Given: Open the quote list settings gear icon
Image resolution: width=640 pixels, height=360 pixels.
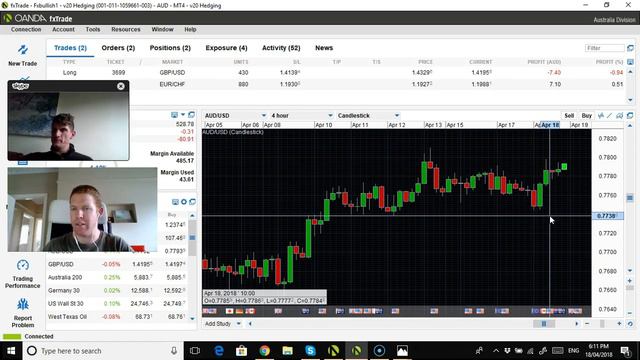Looking at the screenshot, I should (184, 202).
